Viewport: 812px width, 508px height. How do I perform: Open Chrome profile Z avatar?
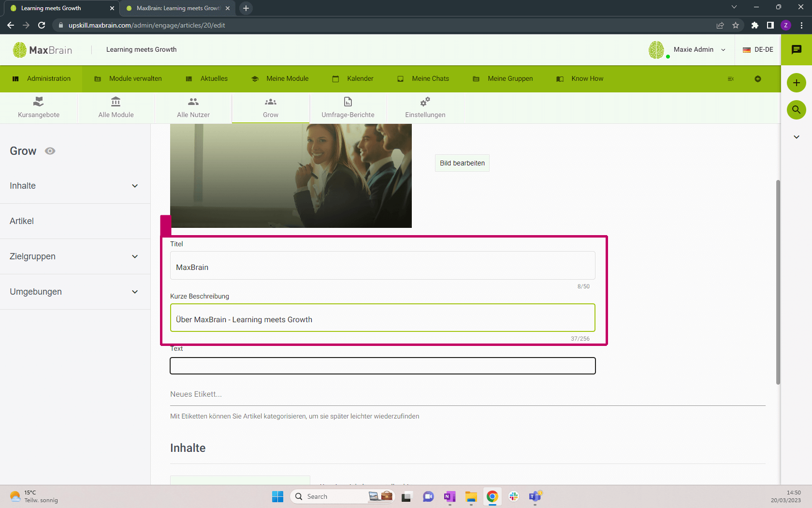pos(786,25)
